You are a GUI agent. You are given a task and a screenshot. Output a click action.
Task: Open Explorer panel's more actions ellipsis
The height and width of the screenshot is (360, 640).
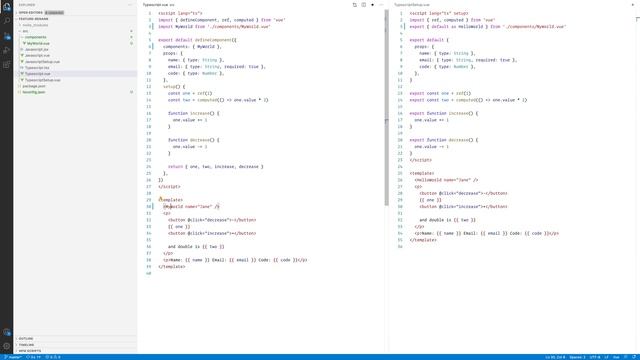[x=131, y=5]
